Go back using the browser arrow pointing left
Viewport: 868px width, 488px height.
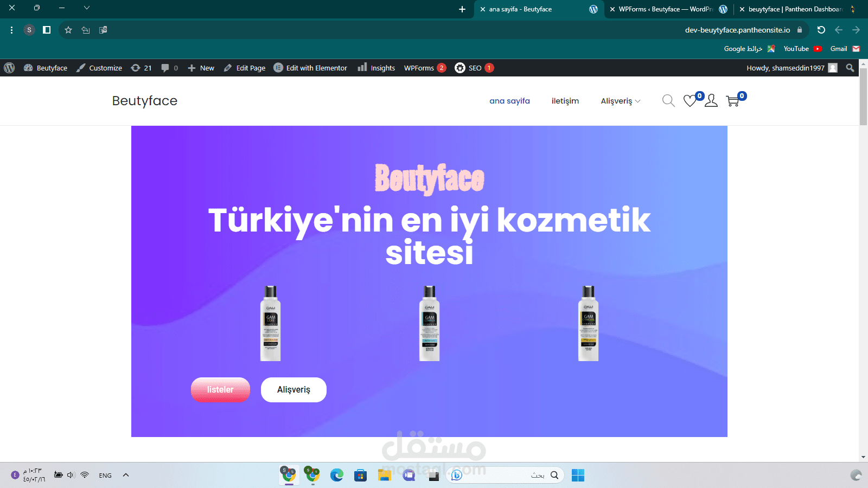pos(839,30)
